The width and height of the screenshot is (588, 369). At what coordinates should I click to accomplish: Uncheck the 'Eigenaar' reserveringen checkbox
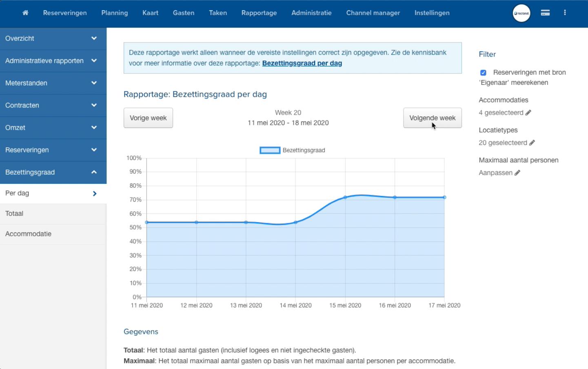pyautogui.click(x=483, y=73)
